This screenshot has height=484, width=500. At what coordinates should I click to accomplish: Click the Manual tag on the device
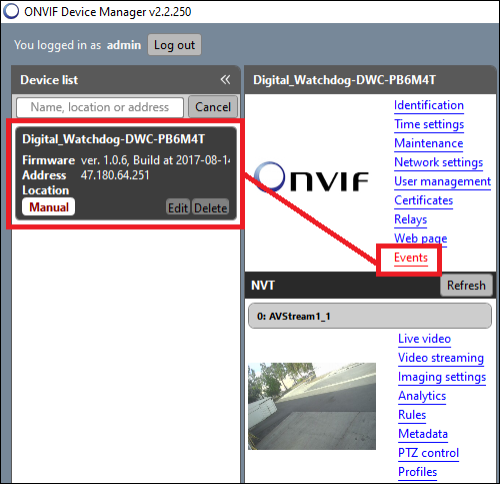(x=49, y=207)
